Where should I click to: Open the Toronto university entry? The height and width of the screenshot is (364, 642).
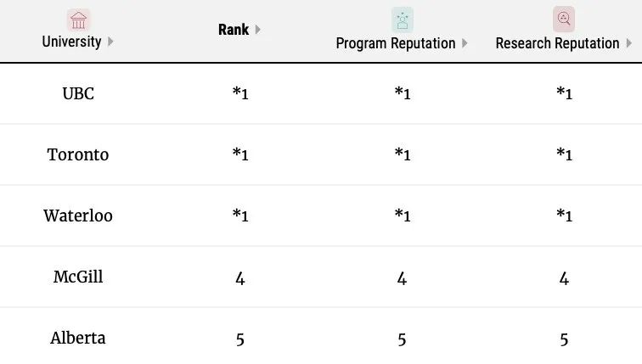point(78,154)
